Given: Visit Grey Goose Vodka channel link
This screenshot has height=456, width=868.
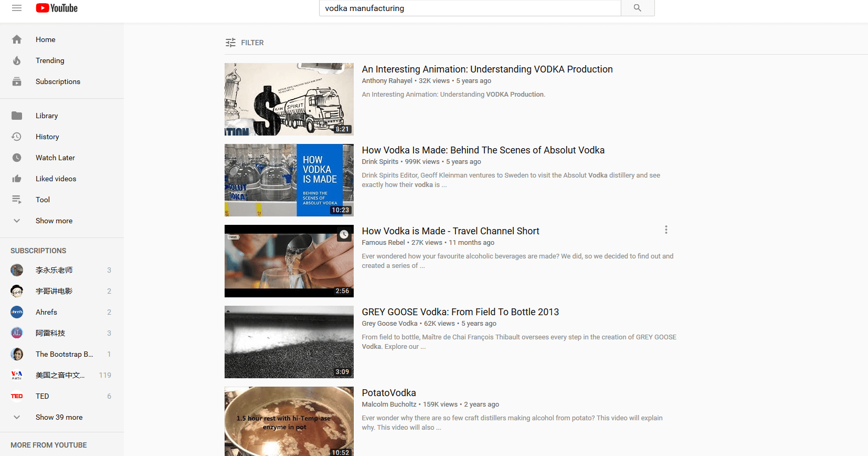Looking at the screenshot, I should coord(389,324).
